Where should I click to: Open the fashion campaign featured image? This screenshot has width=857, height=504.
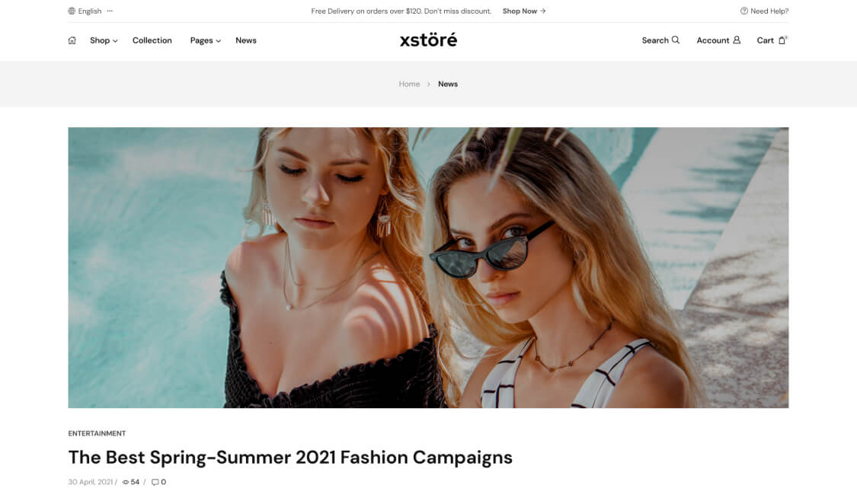click(428, 267)
